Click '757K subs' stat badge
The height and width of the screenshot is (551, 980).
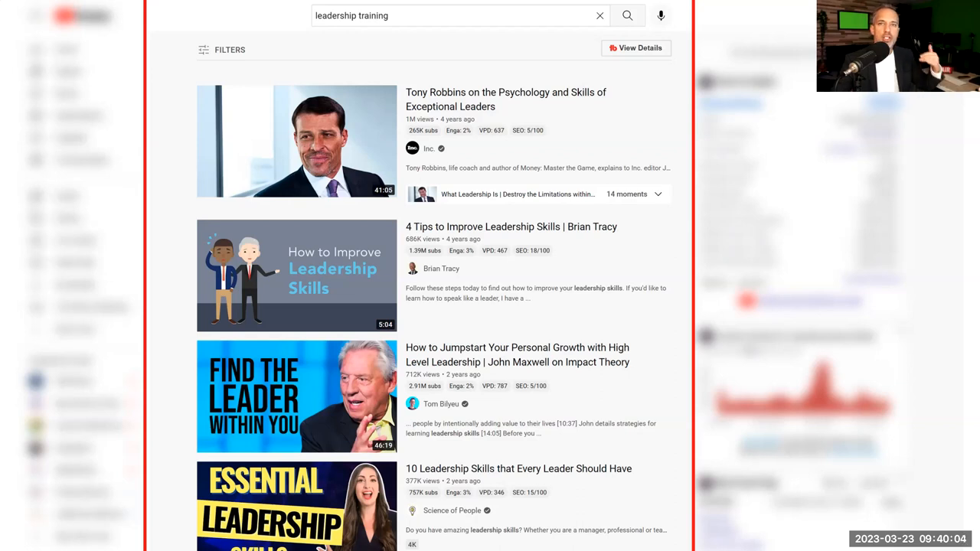[x=423, y=493]
